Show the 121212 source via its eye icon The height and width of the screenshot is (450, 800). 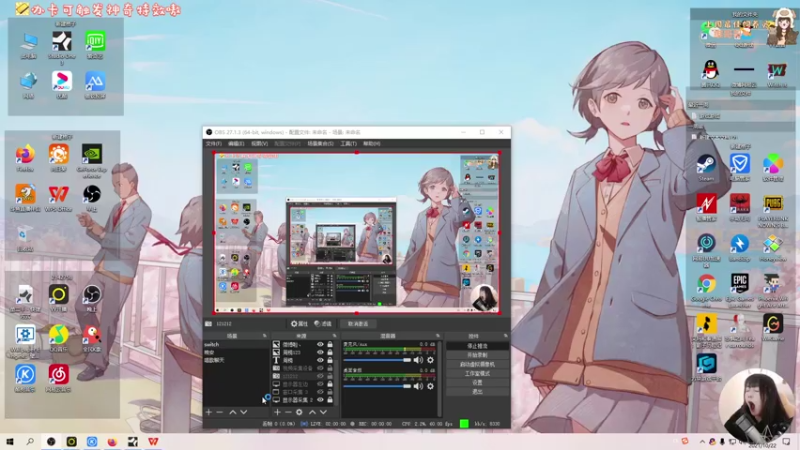click(x=320, y=376)
